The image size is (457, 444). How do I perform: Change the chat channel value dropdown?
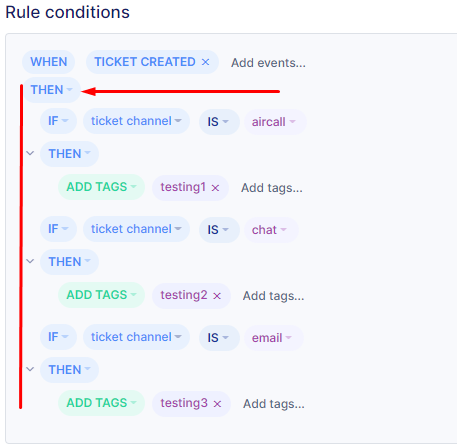271,230
